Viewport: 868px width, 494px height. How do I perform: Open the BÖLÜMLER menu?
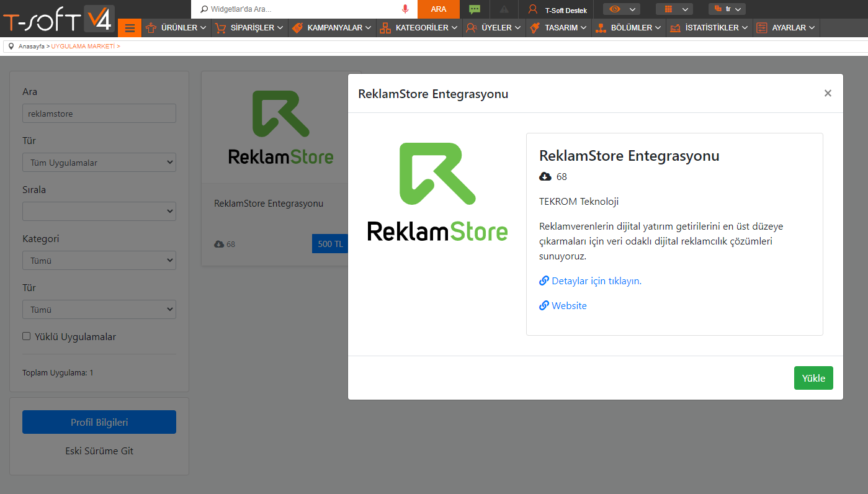[x=629, y=28]
